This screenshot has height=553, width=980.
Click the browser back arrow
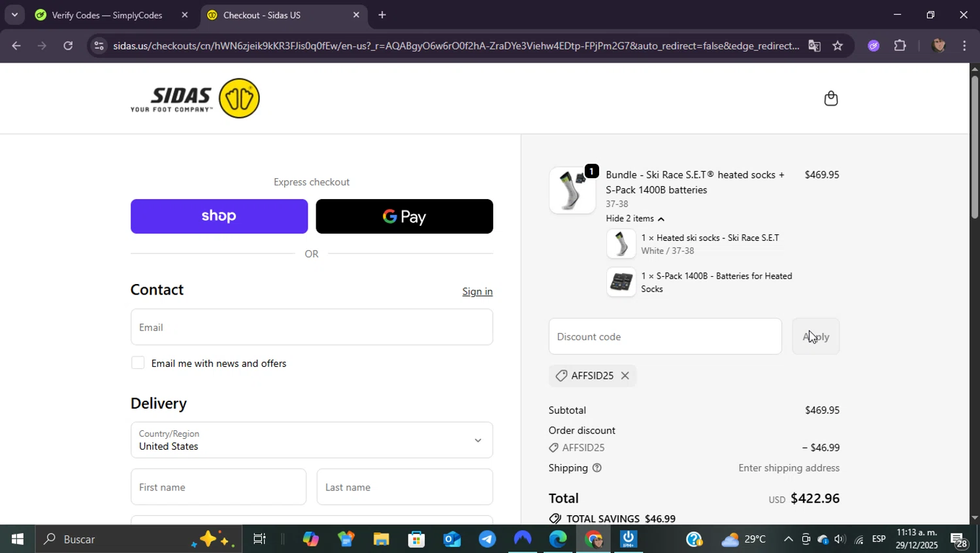click(x=16, y=46)
